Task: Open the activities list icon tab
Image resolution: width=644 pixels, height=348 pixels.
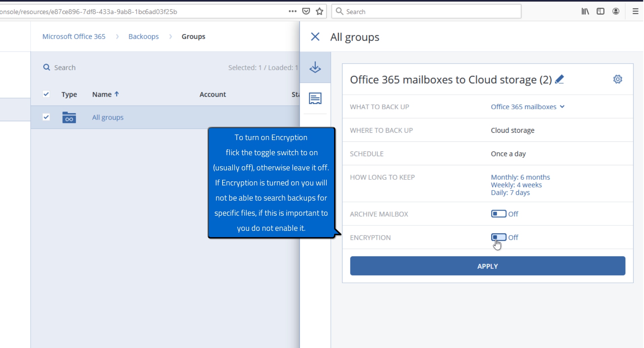Action: (x=315, y=98)
